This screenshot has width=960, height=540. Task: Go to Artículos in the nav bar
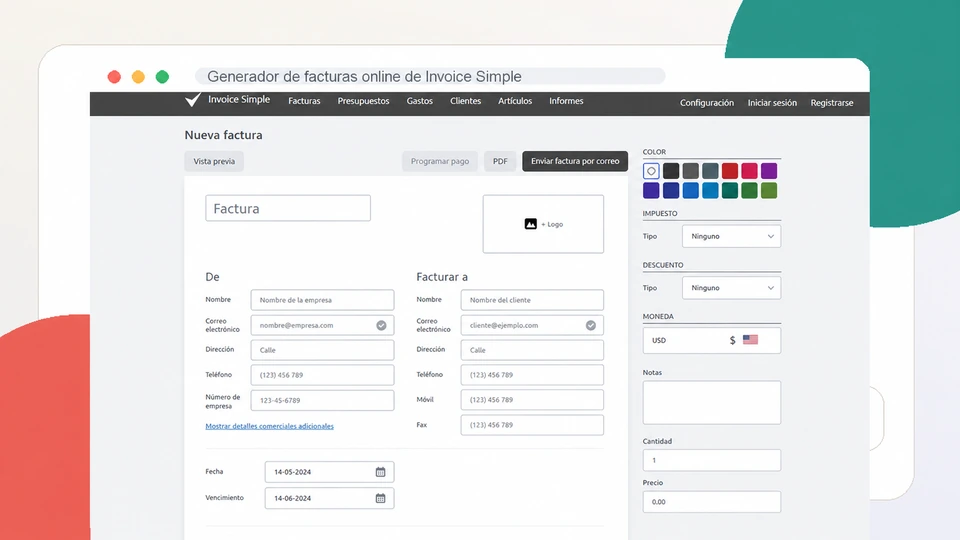click(x=515, y=101)
